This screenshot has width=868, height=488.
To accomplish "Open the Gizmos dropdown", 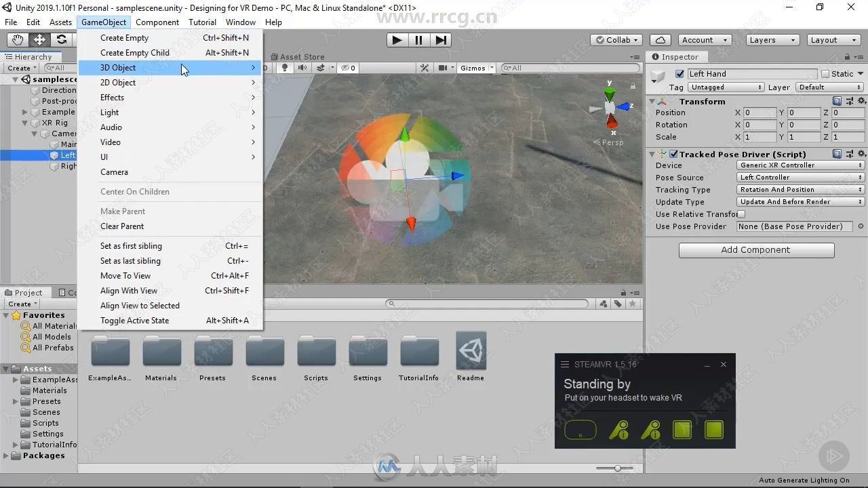I will pos(477,68).
